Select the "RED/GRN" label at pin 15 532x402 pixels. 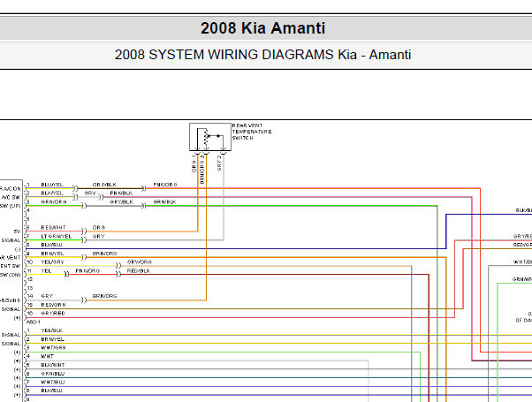tap(53, 305)
